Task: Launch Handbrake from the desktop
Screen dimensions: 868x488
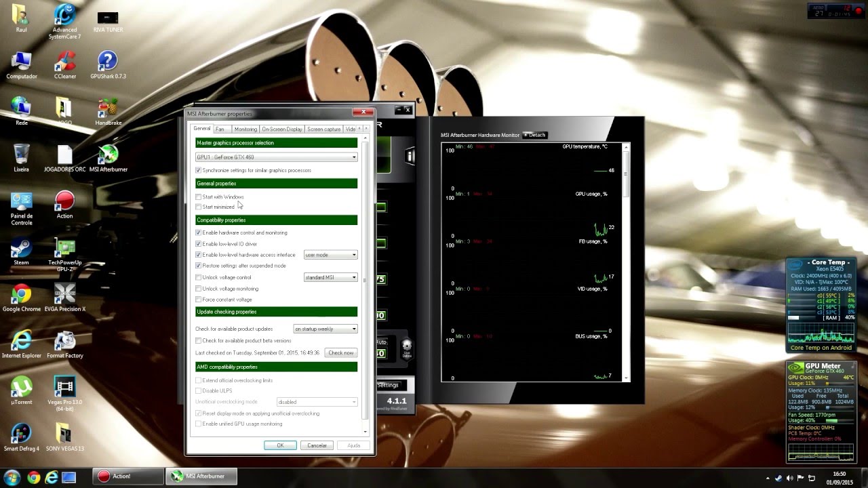Action: click(x=107, y=111)
